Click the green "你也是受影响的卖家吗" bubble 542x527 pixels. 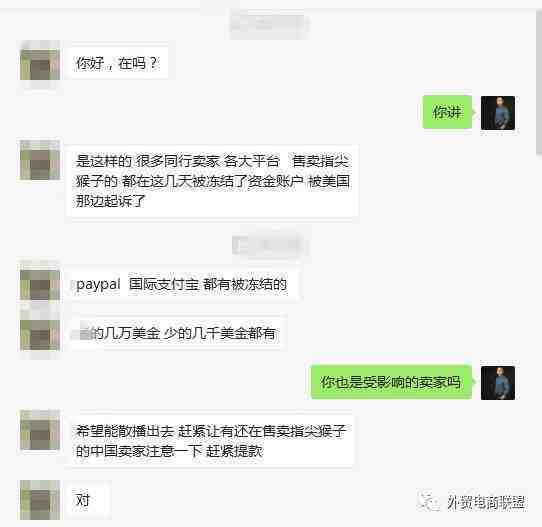[391, 382]
